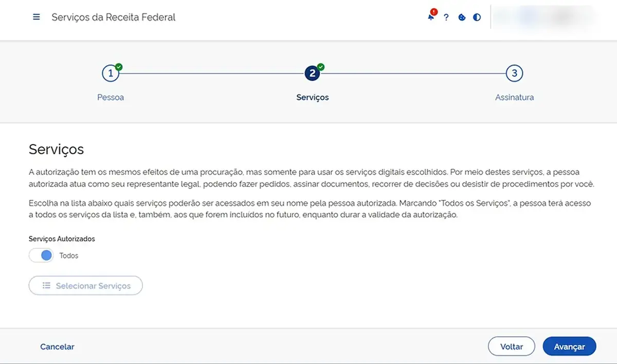Open the hamburger menu

click(37, 17)
